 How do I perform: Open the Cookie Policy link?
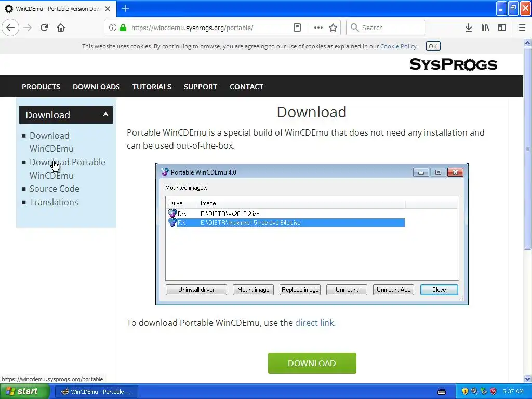[x=398, y=46]
